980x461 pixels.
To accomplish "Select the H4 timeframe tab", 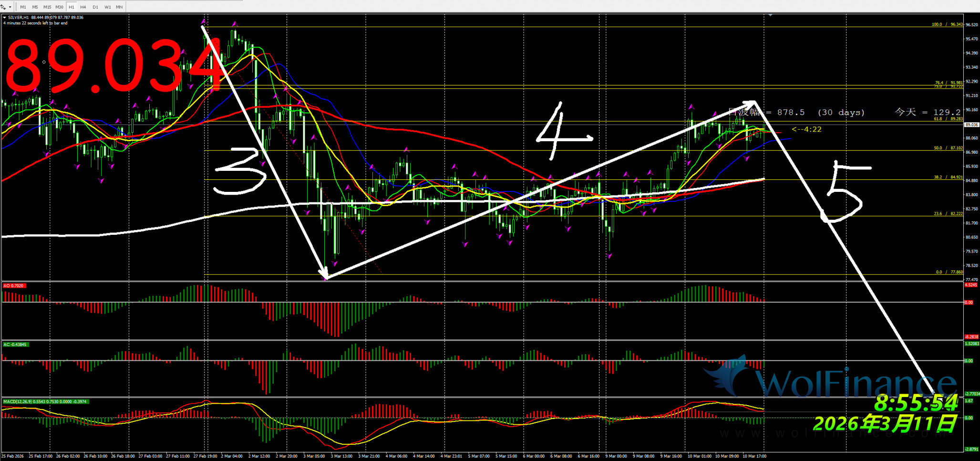I will [83, 7].
